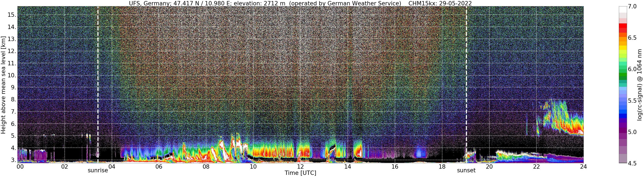
Task: Click the height-axis tick label "6."
Action: 13,124
